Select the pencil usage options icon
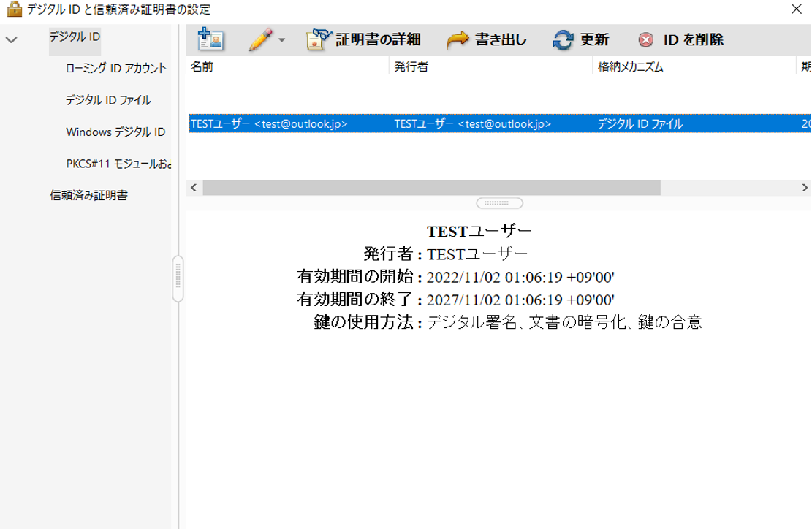Screen dimensions: 812x529 pos(259,39)
